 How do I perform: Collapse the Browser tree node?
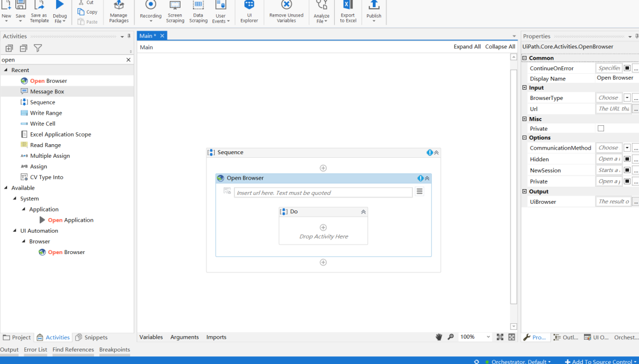click(x=24, y=242)
